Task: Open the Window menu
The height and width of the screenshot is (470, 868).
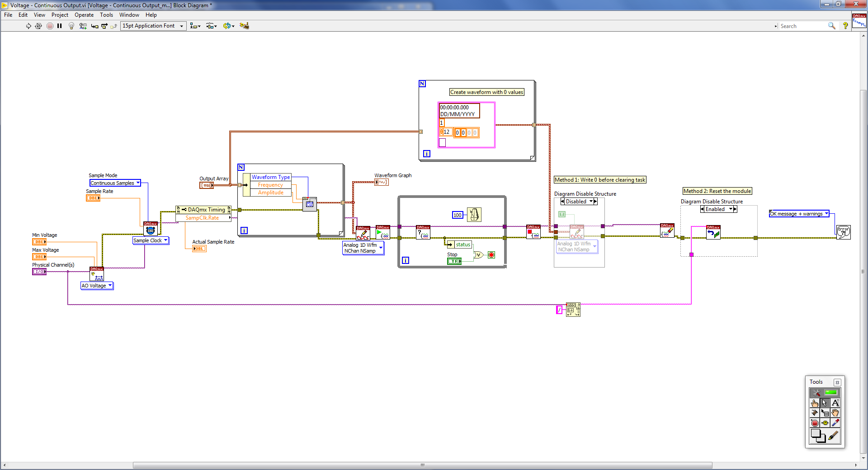Action: [x=129, y=15]
